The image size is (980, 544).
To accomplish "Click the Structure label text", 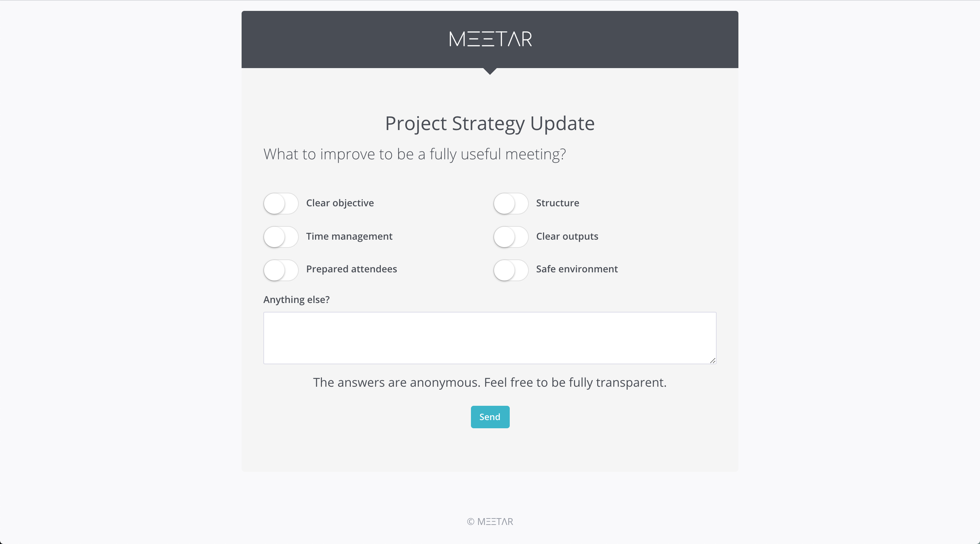I will pyautogui.click(x=557, y=203).
